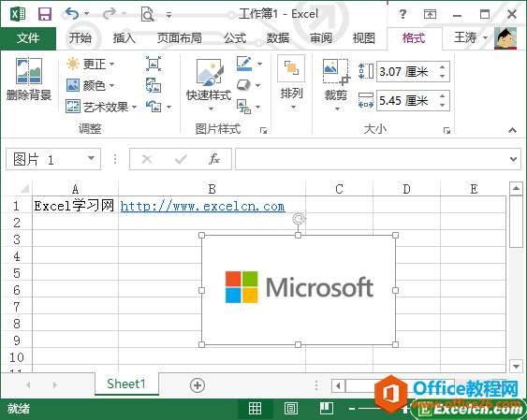Viewport: 527px width, 420px height.
Task: Switch to the 公式 tab
Action: point(235,38)
